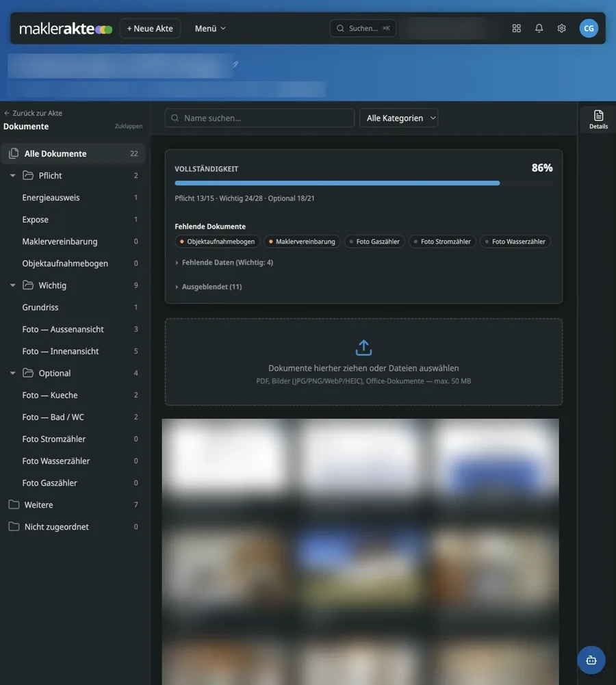Image resolution: width=616 pixels, height=685 pixels.
Task: Open the notifications bell
Action: click(x=539, y=28)
